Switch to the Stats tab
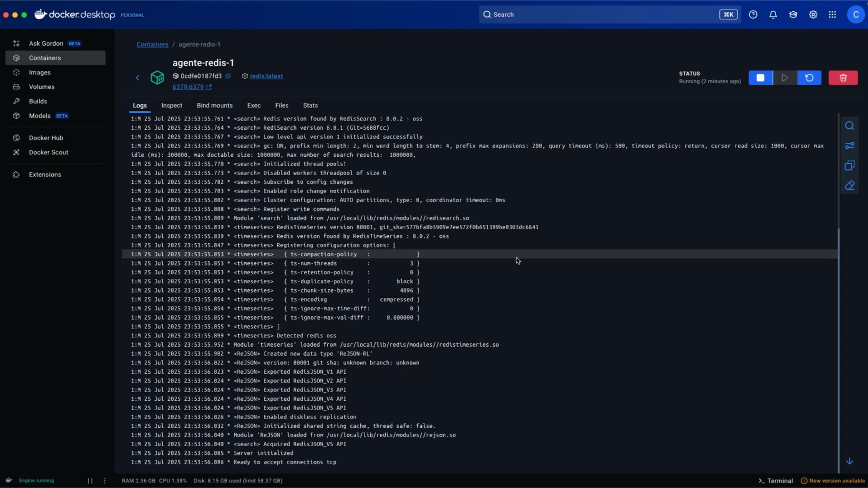Image resolution: width=868 pixels, height=488 pixels. click(310, 105)
